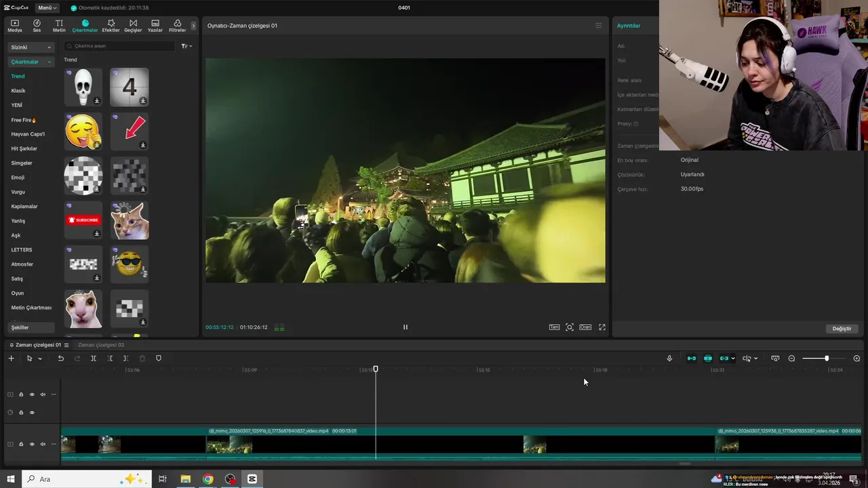Select the Klasik sticker category
Viewport: 868px width, 488px height.
point(18,91)
